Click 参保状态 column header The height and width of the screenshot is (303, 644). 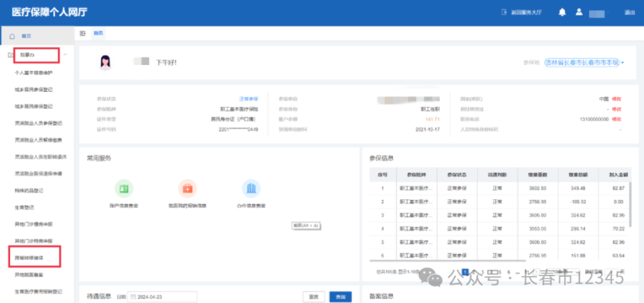coord(457,174)
